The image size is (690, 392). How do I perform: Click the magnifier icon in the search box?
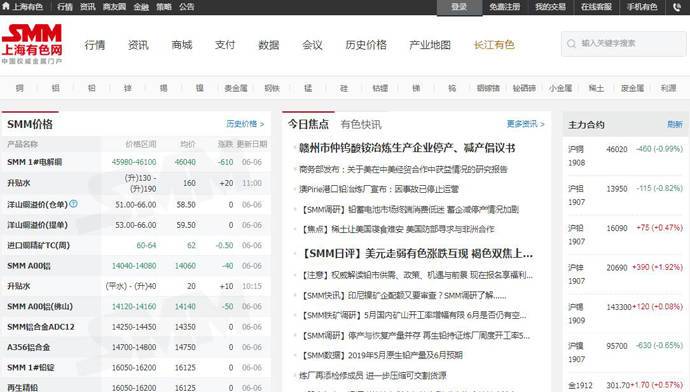click(571, 44)
